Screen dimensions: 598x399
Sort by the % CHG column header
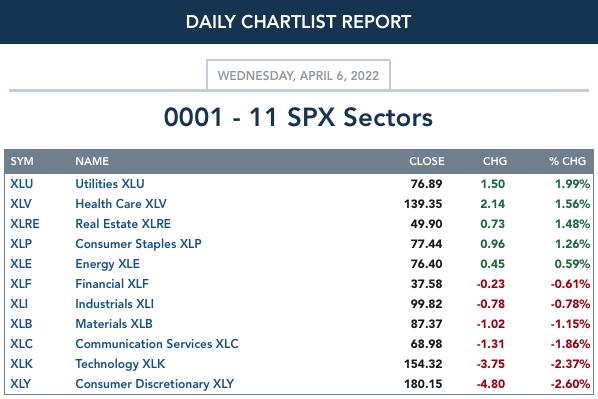tap(567, 161)
